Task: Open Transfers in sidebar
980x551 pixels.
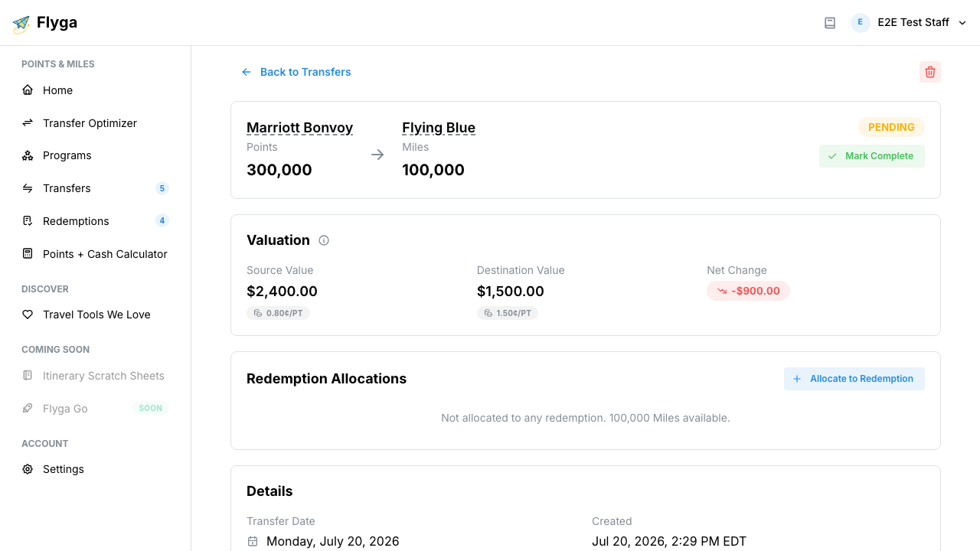Action: (x=95, y=188)
